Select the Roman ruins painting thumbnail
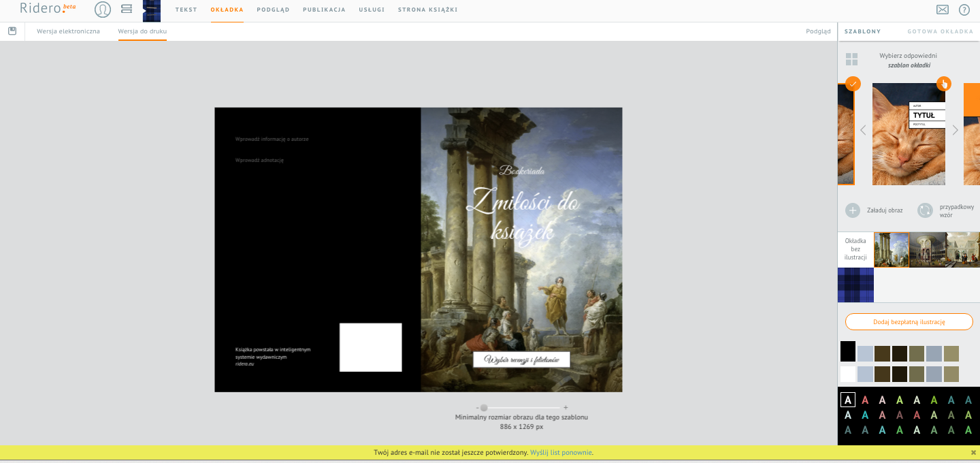The image size is (980, 463). point(892,249)
